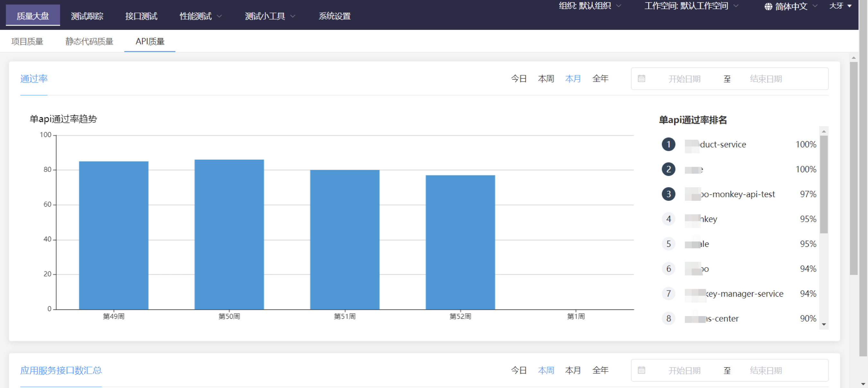Click rank 3 badge beside monkey-api-test
868x388 pixels.
point(668,194)
